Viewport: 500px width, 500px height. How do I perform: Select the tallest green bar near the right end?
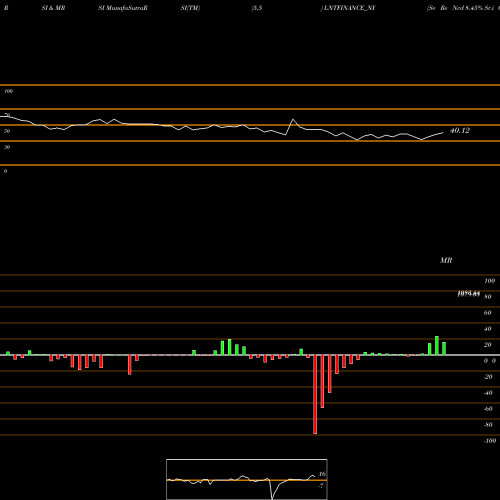point(437,346)
